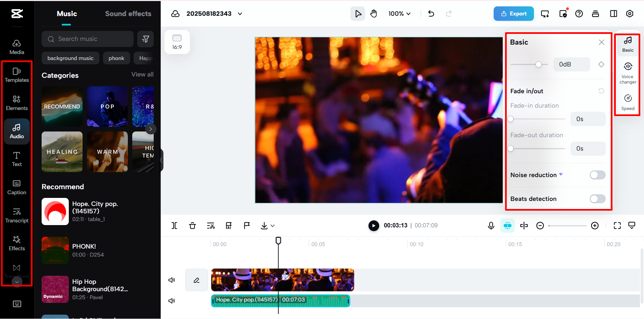Open the RECOMMEND music category

point(62,107)
